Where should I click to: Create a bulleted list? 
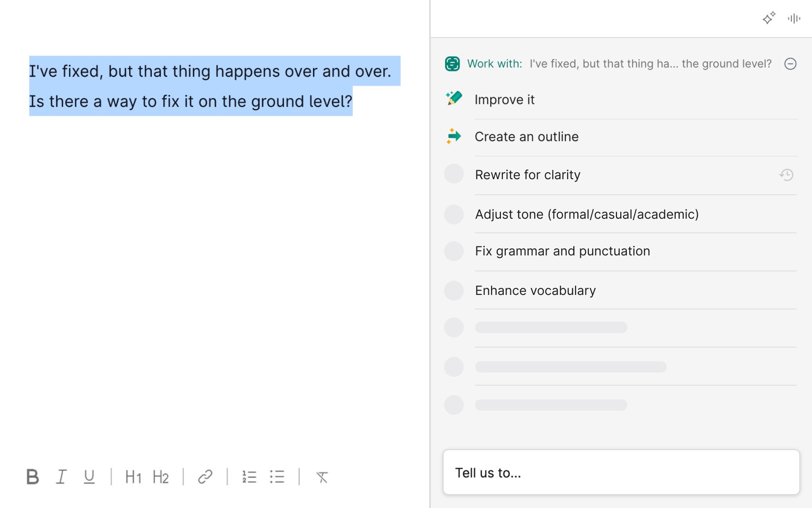[x=277, y=477]
